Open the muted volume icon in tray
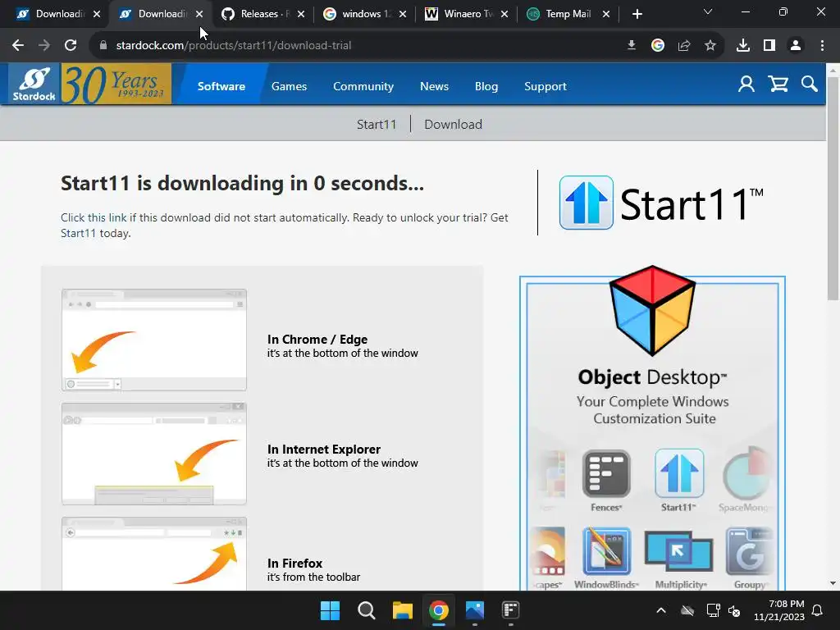Viewport: 840px width, 630px height. click(734, 610)
